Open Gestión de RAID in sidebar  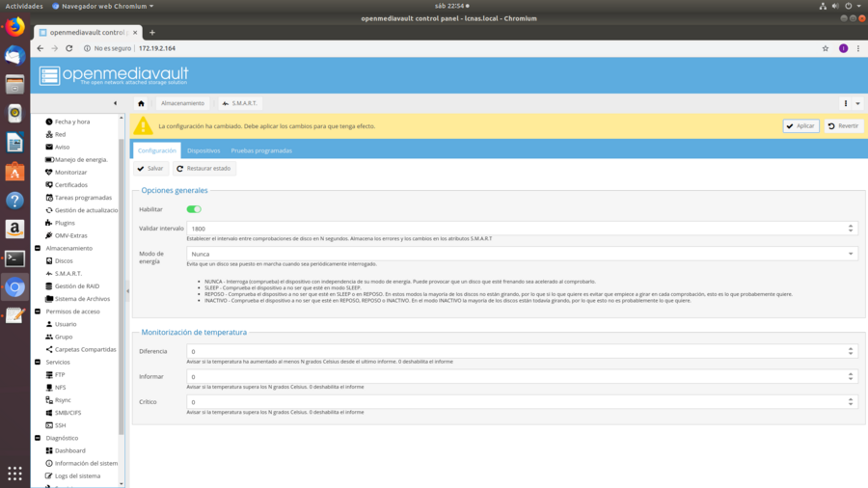point(76,286)
